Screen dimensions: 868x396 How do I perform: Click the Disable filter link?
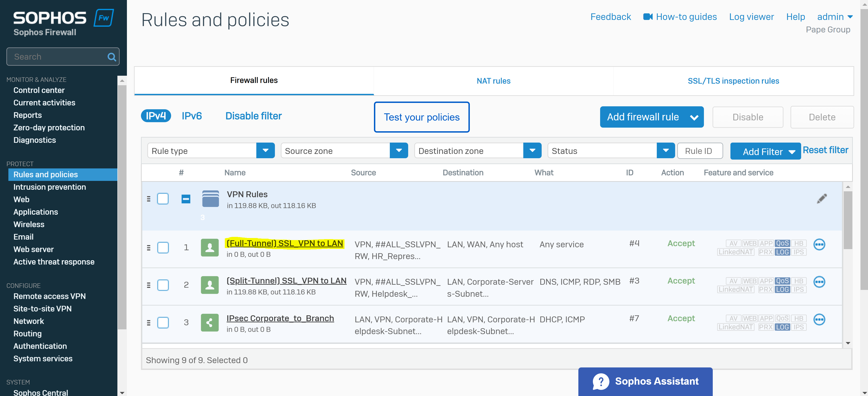pos(253,116)
